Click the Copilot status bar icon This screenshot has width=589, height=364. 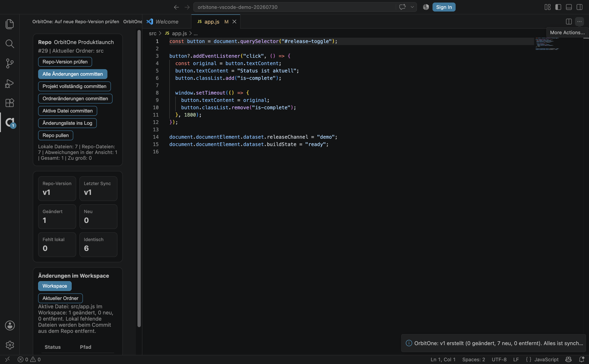[568, 360]
